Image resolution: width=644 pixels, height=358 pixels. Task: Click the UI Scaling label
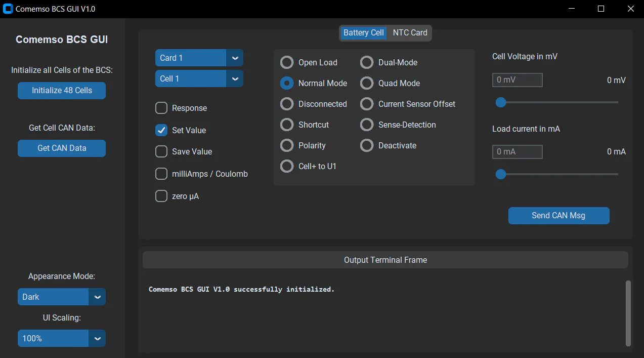(62, 317)
